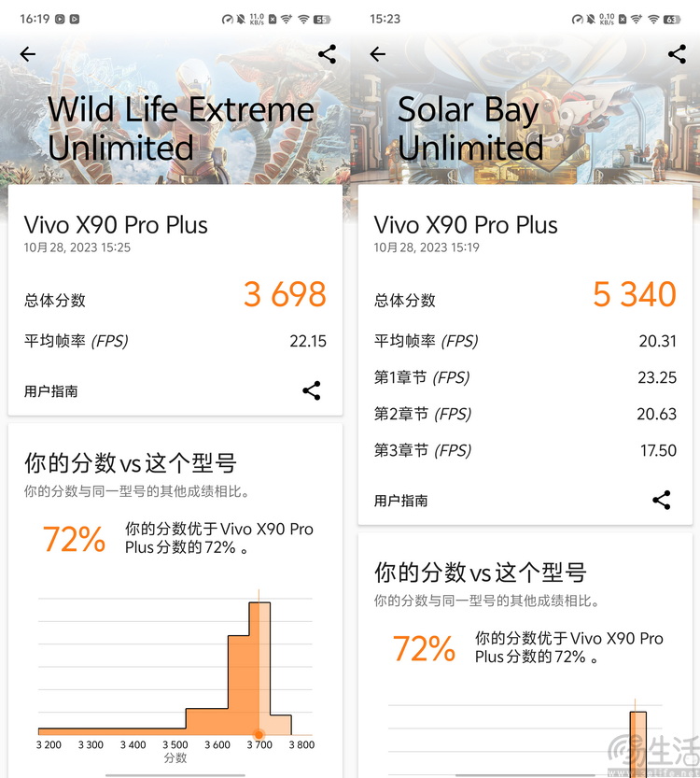
Task: Share Solar Bay result from header
Action: 678,54
